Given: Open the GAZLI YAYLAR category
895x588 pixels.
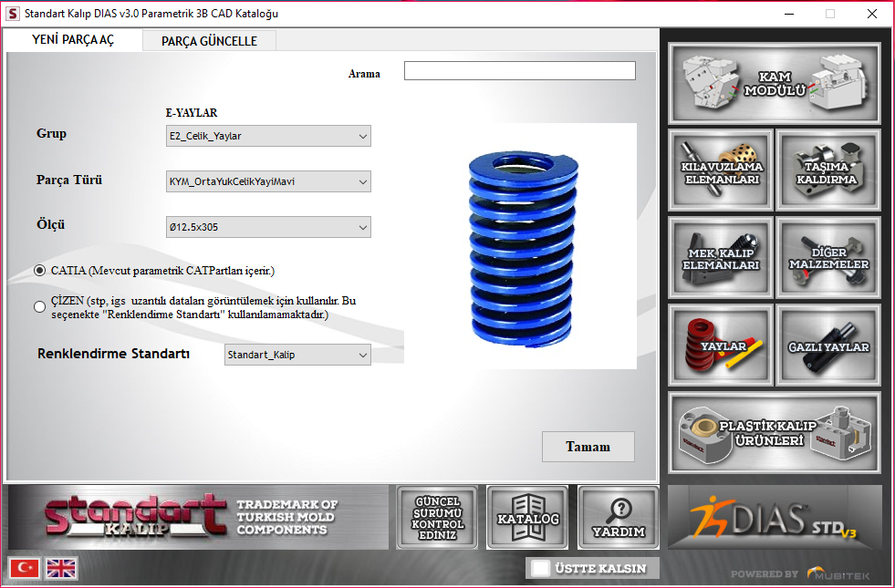Looking at the screenshot, I should point(828,345).
